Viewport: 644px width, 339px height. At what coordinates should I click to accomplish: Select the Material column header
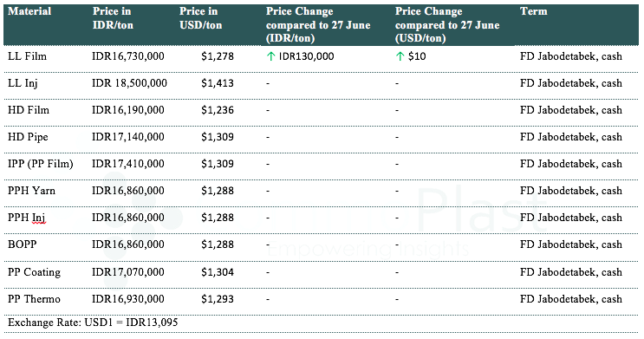(x=29, y=11)
